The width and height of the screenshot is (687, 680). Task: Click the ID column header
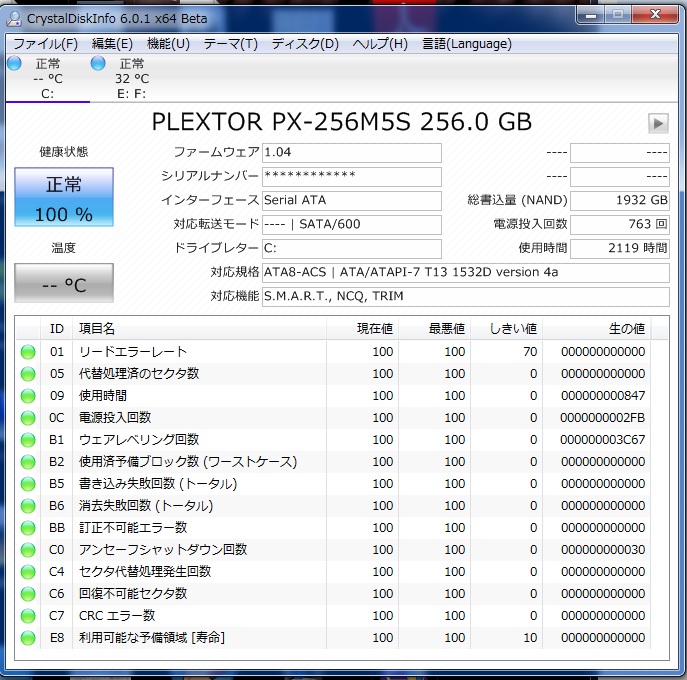click(57, 329)
